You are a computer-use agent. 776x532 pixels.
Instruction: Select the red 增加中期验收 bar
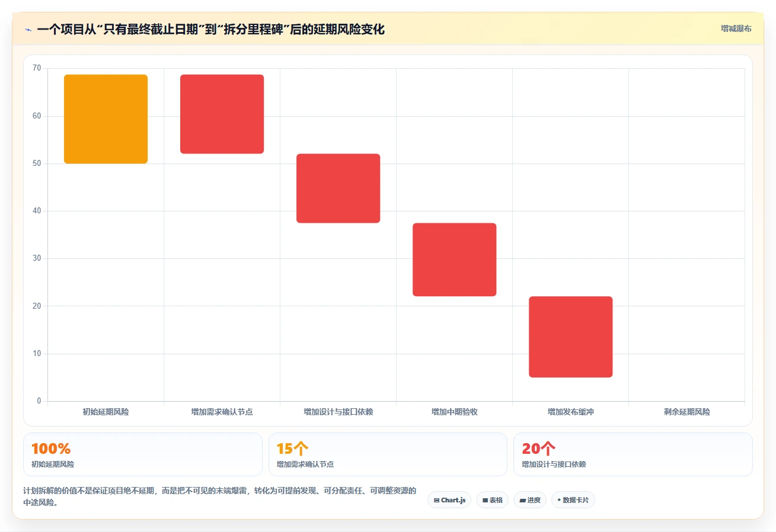click(454, 259)
